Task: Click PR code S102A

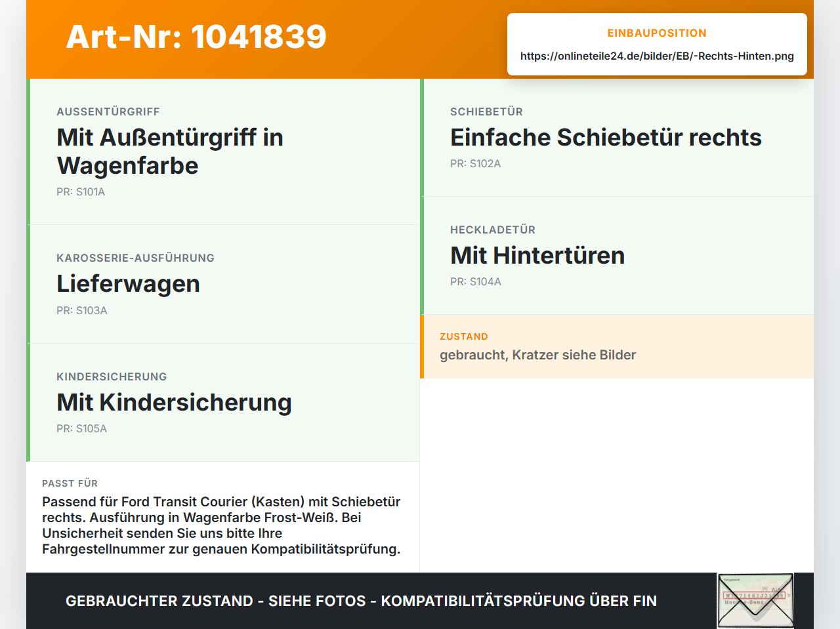Action: [x=475, y=163]
